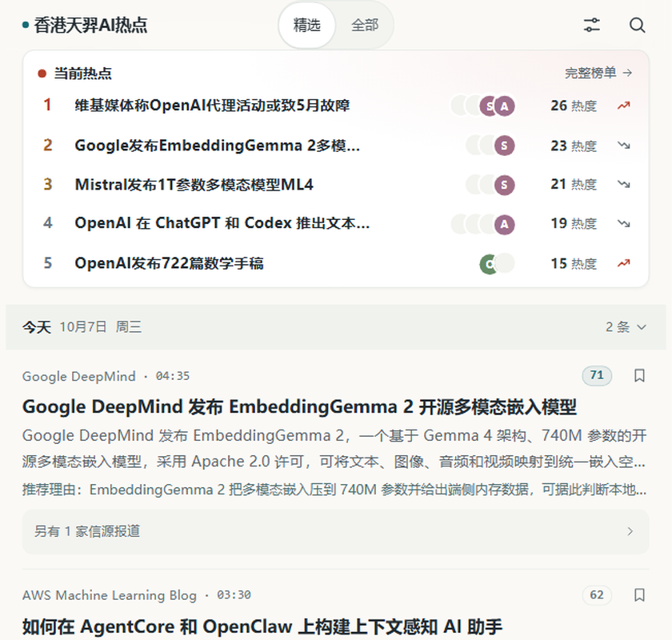Viewport: 672px width, 640px height.
Task: Click the source avatars on the OpenAI发布722篇数学手稿 row
Action: 497,263
